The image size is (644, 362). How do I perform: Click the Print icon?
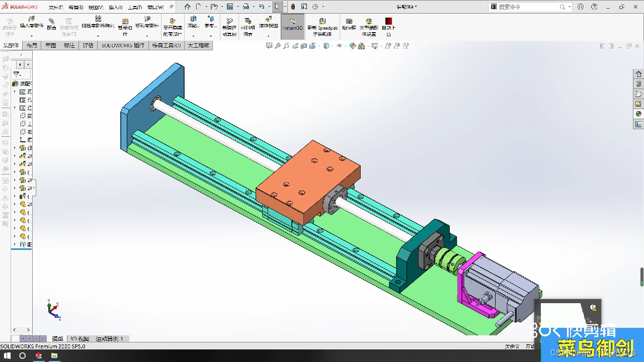[246, 7]
